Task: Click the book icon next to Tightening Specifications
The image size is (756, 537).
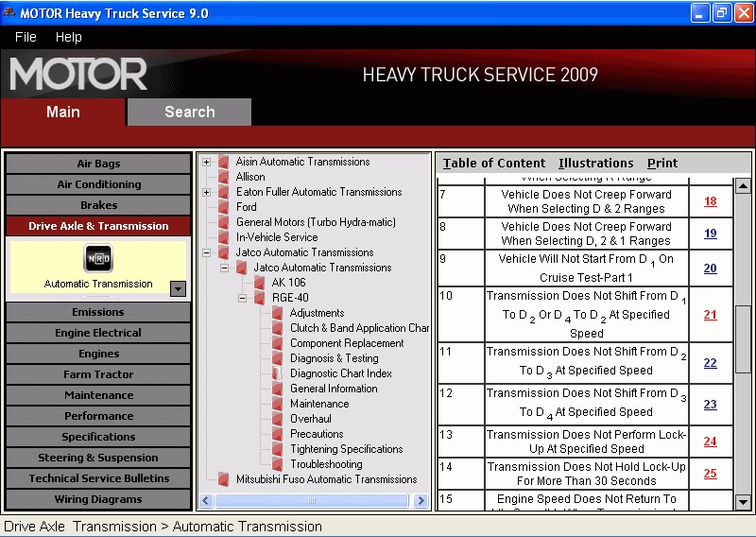Action: click(277, 449)
